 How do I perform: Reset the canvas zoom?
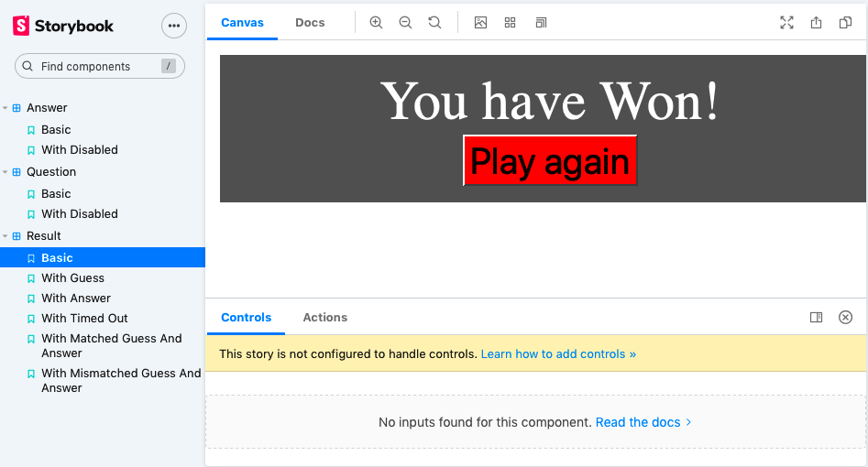click(434, 23)
